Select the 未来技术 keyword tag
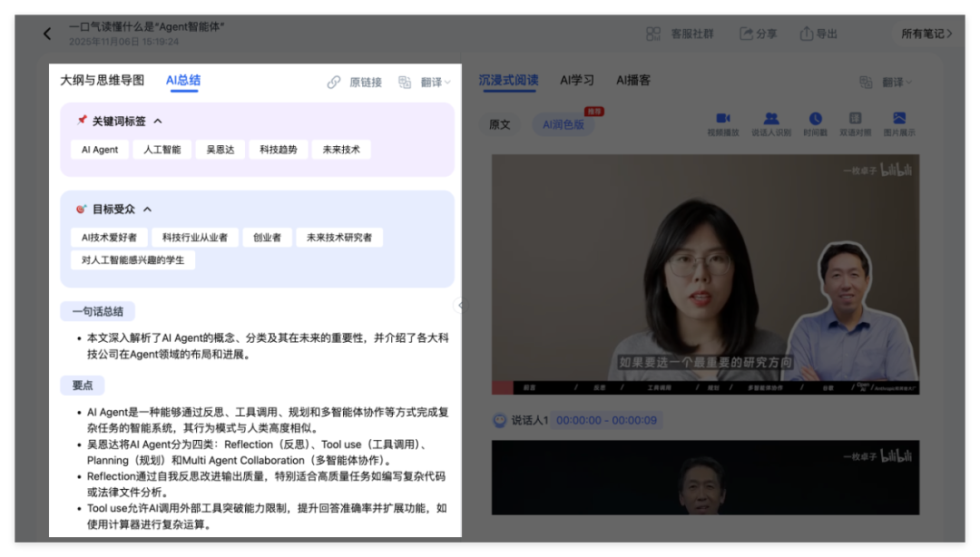 point(341,150)
